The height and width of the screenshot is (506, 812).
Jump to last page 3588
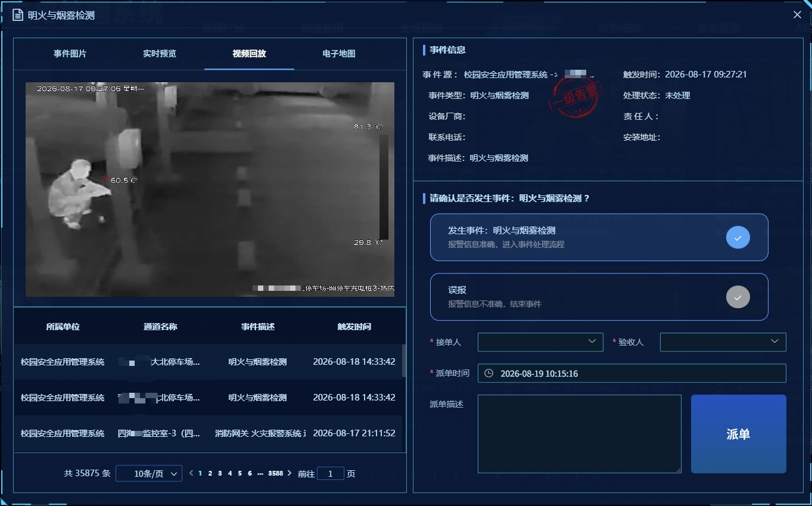(275, 474)
